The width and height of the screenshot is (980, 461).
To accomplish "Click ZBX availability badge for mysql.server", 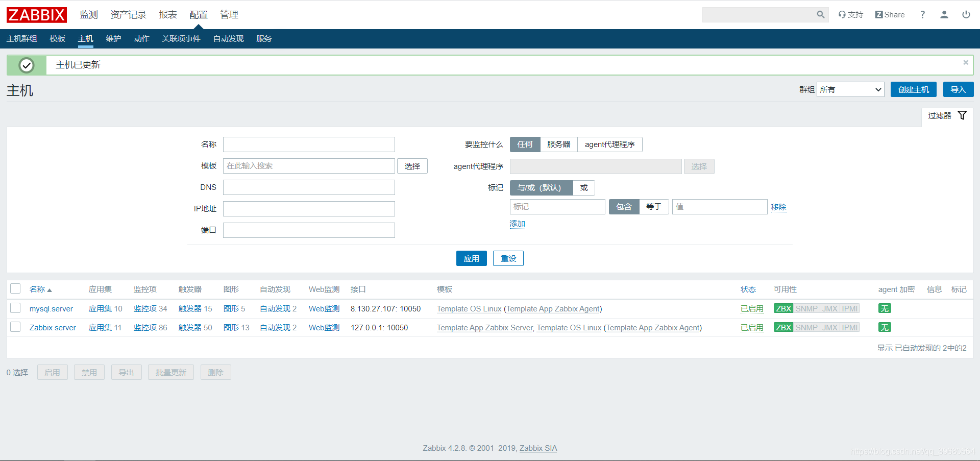I will [x=783, y=308].
